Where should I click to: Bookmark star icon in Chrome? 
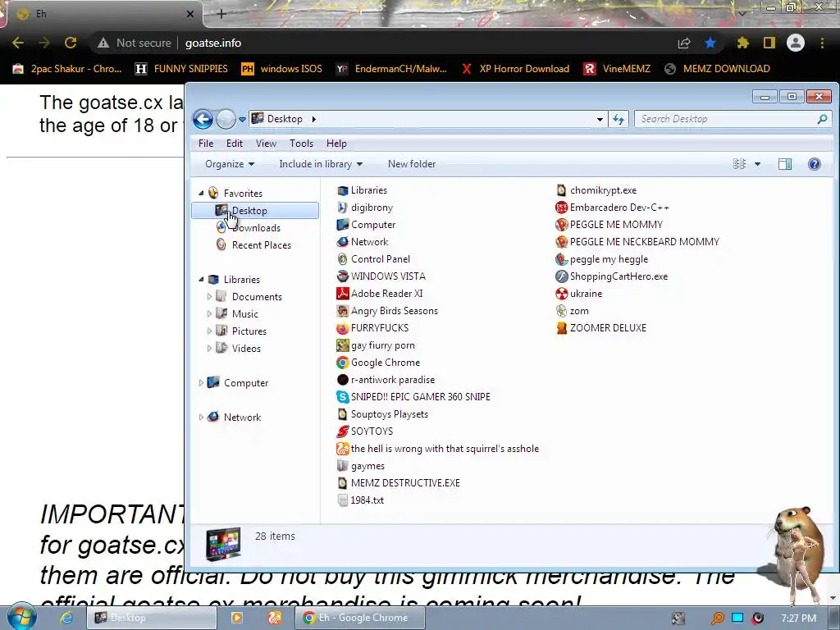[710, 43]
